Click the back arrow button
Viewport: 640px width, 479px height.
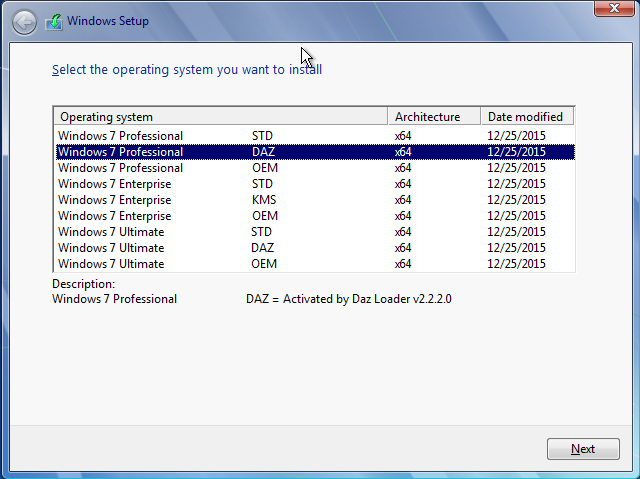click(24, 22)
